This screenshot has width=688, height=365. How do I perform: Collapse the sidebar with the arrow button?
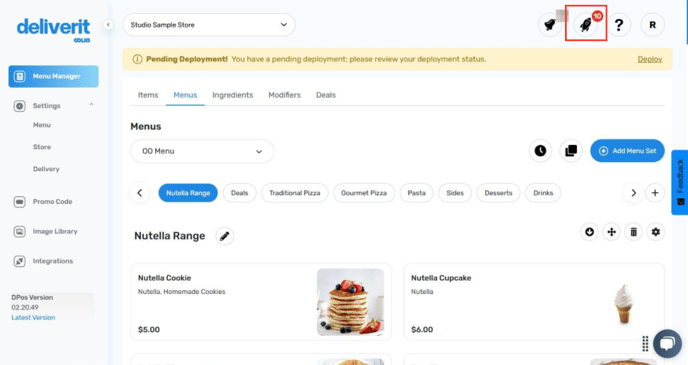coord(108,25)
